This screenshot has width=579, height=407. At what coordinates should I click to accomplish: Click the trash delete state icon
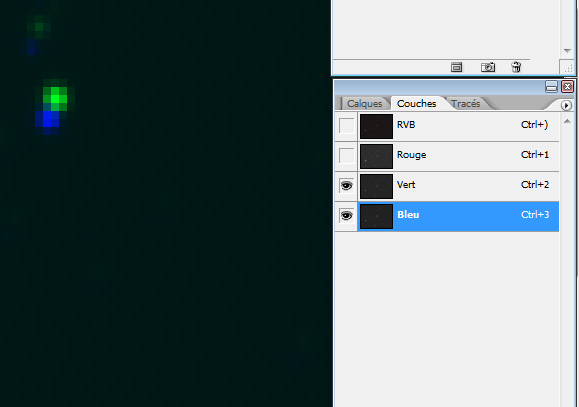pos(516,67)
